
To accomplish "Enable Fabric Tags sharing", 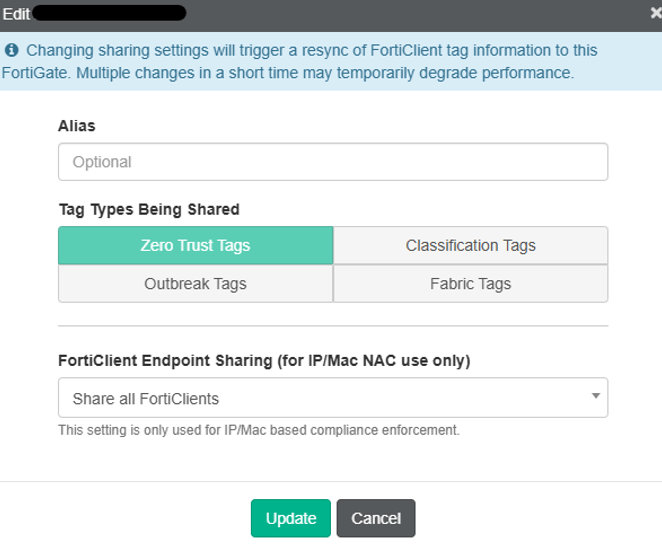I will pos(470,284).
